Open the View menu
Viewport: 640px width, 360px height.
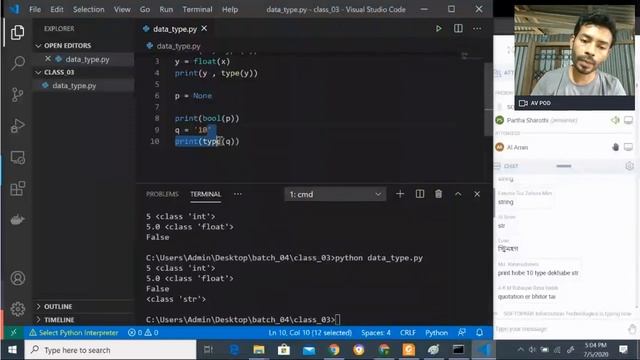pyautogui.click(x=122, y=9)
